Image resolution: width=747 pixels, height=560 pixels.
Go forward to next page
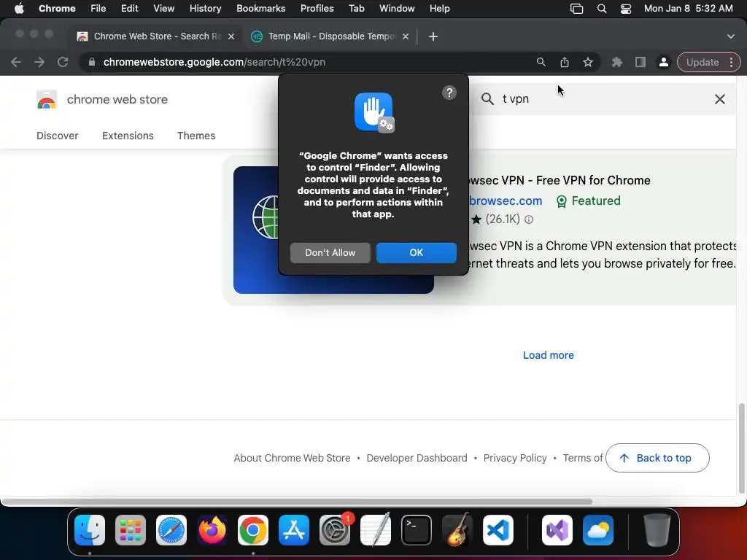39,62
